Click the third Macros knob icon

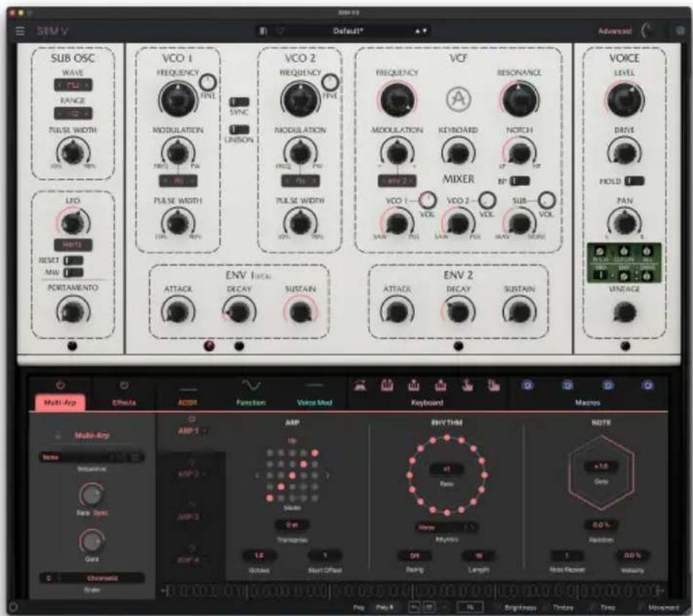coord(608,385)
